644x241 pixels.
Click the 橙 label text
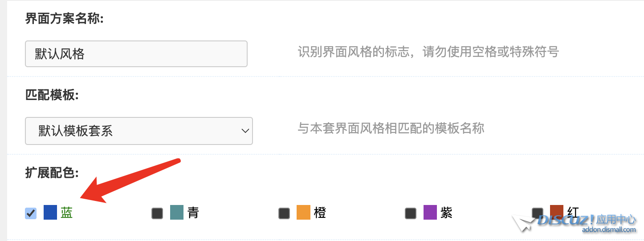tap(320, 213)
